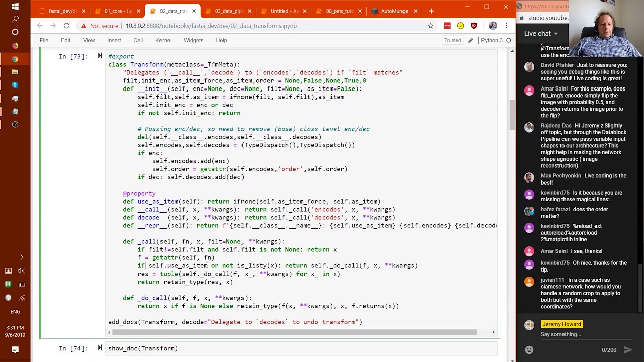The height and width of the screenshot is (362, 644).
Task: Open File Explorer from the taskbar
Action: click(15, 72)
